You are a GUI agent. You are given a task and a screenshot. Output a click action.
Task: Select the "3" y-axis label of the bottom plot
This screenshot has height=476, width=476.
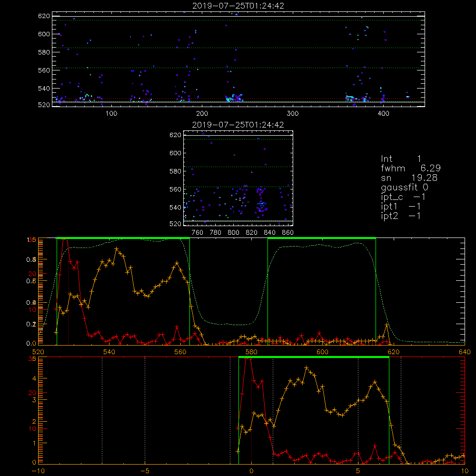click(34, 400)
